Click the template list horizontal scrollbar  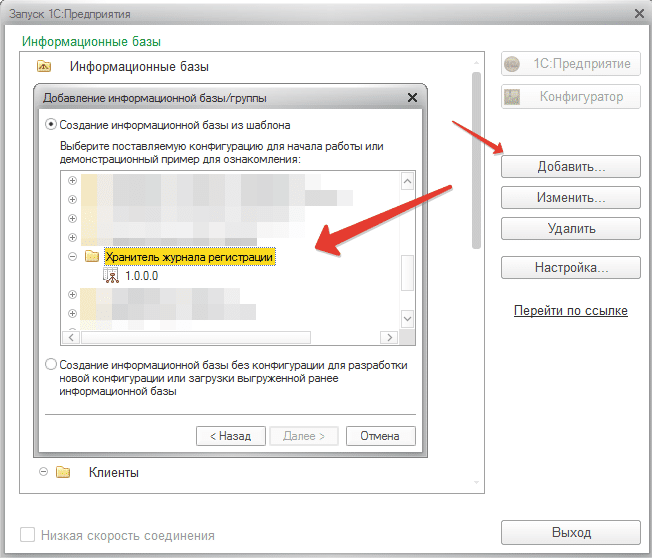pyautogui.click(x=190, y=337)
